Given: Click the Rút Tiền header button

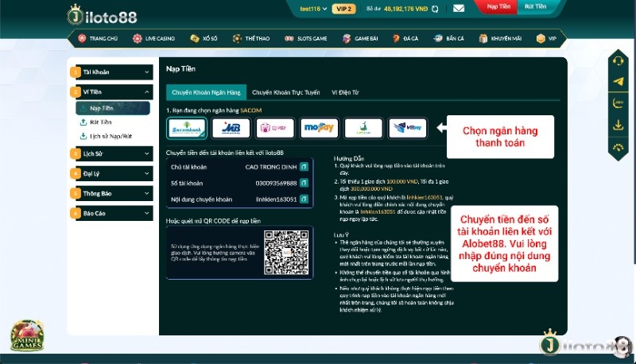Looking at the screenshot, I should click(535, 6).
